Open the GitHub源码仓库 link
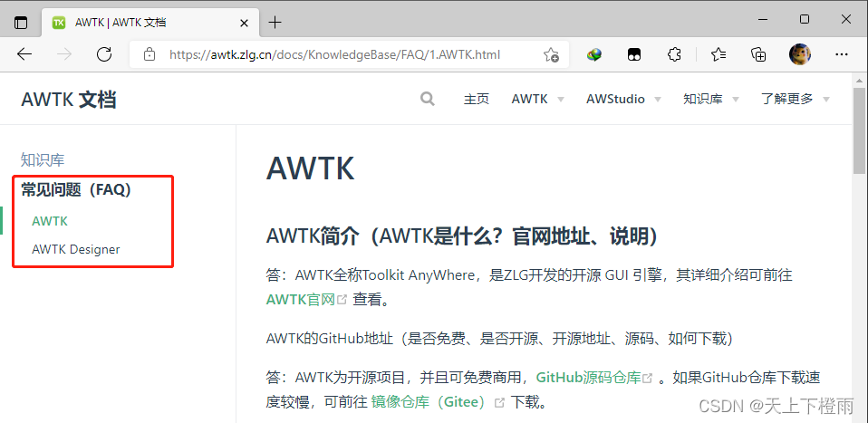This screenshot has width=868, height=423. tap(594, 378)
